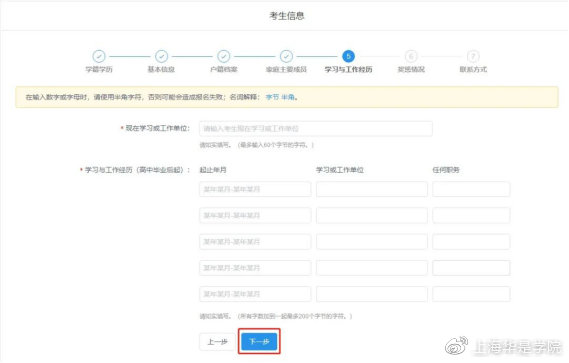Click the 任何职务 column header
Viewport: 569px width, 363px height.
[x=446, y=170]
